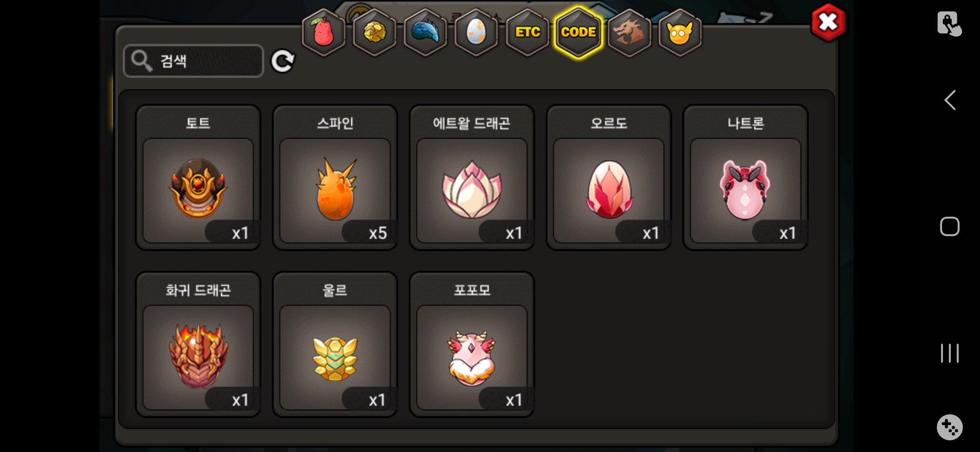Click the refresh arrow icon

tap(283, 62)
